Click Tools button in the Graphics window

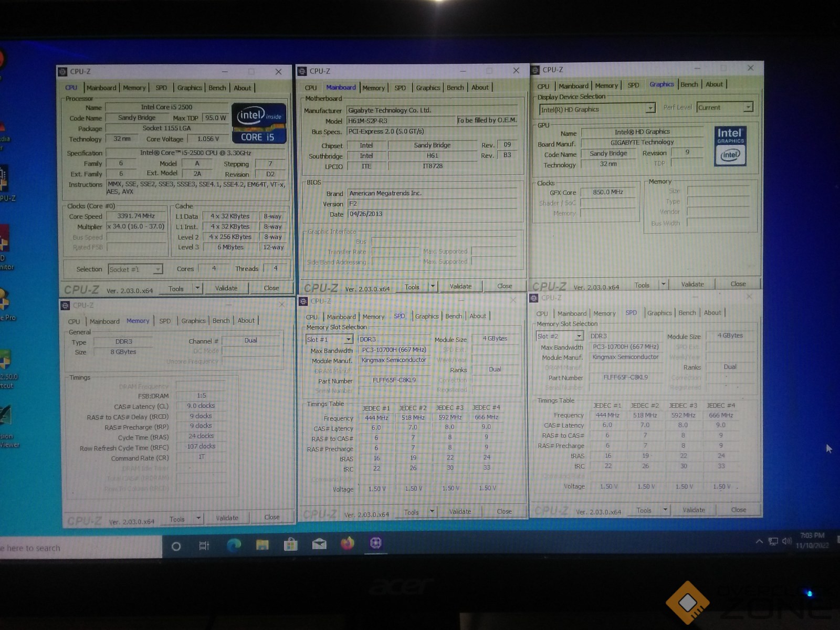coord(642,285)
